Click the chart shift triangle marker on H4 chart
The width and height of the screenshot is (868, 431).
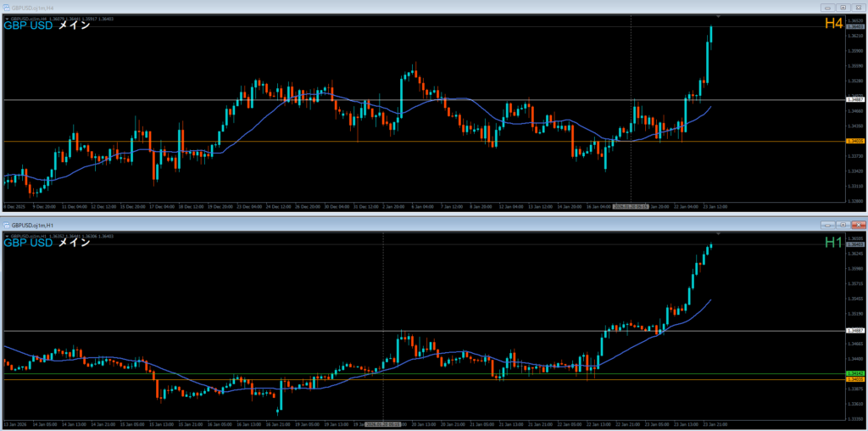[x=718, y=17]
